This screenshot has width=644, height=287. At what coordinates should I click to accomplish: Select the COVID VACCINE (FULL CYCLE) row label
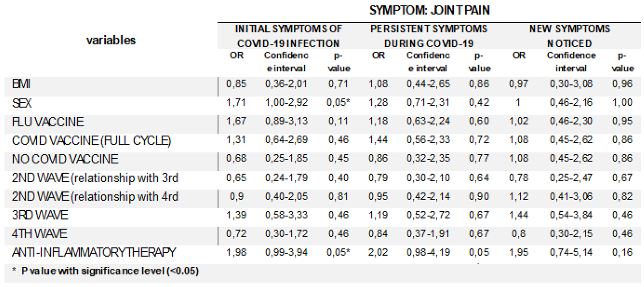[x=92, y=141]
